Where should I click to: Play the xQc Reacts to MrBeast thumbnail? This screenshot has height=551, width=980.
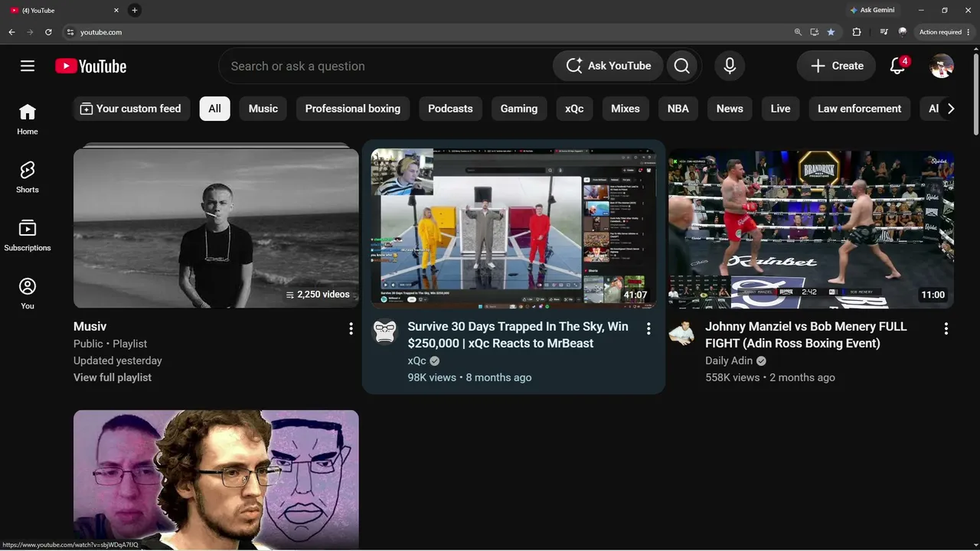514,228
